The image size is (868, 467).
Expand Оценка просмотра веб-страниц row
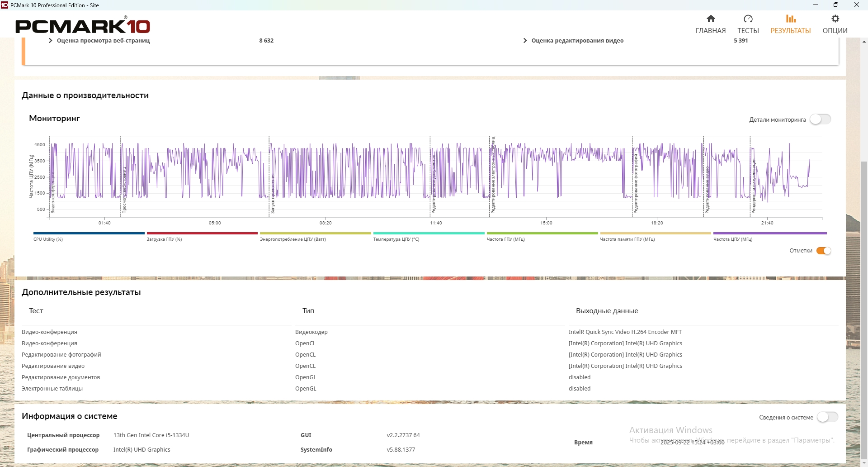[x=50, y=41]
